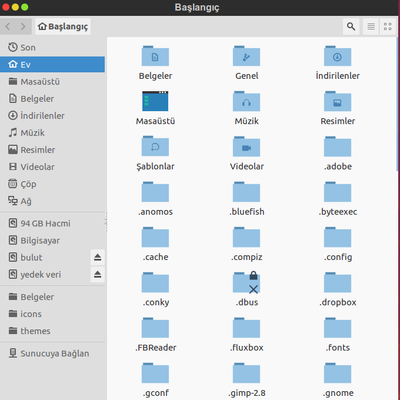Image resolution: width=400 pixels, height=400 pixels.
Task: Select the locked .dbus folder
Action: (x=247, y=282)
